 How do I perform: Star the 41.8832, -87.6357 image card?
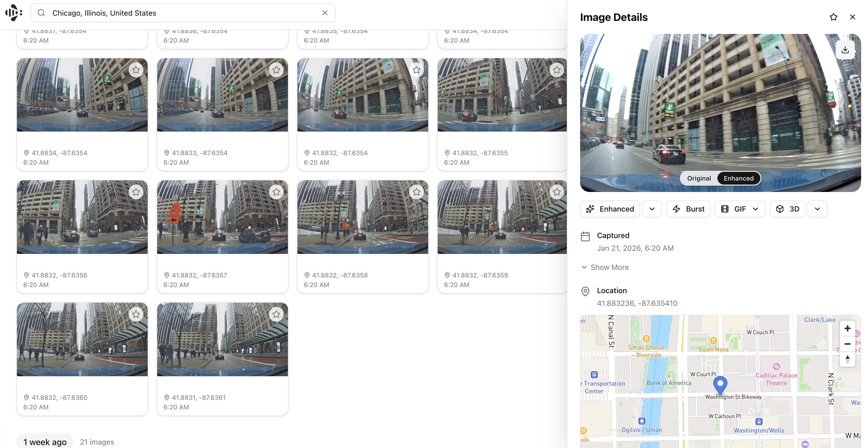coord(276,192)
